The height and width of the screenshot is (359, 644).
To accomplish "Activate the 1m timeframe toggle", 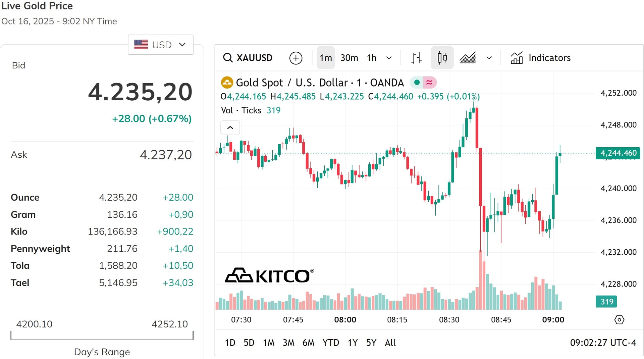I will point(326,58).
